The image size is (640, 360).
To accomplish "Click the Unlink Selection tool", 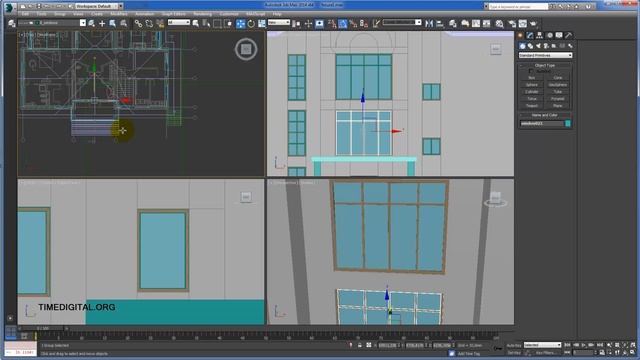I will point(149,23).
